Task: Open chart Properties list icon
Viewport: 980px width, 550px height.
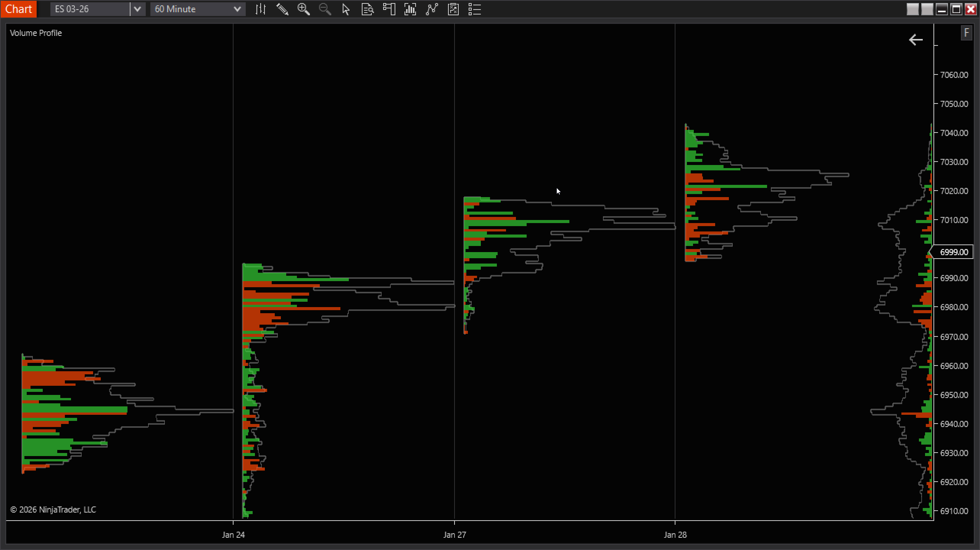Action: (474, 9)
